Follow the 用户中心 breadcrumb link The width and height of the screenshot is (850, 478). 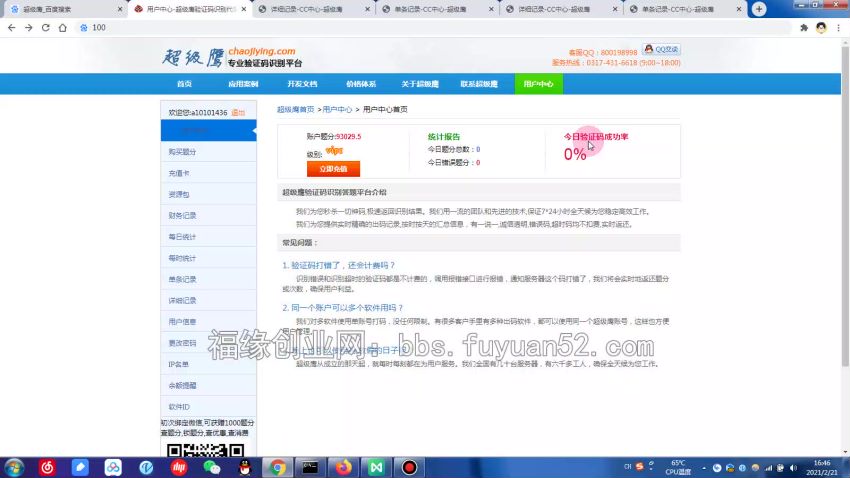[337, 109]
